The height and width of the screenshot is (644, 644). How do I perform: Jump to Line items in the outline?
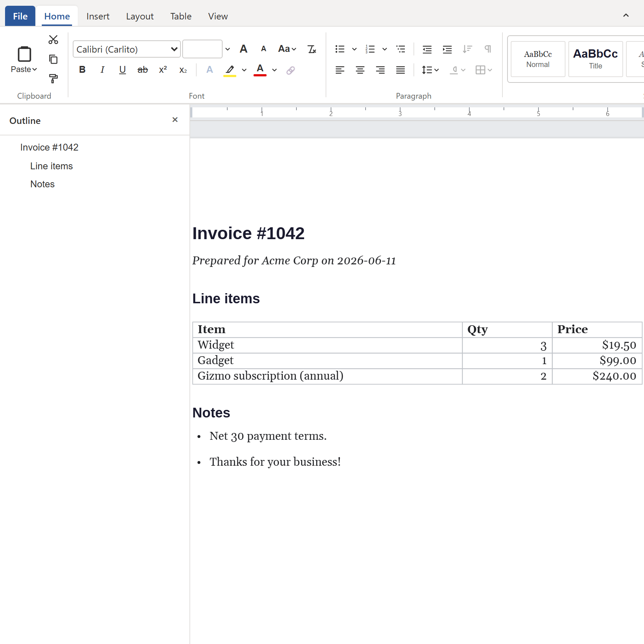coord(52,166)
